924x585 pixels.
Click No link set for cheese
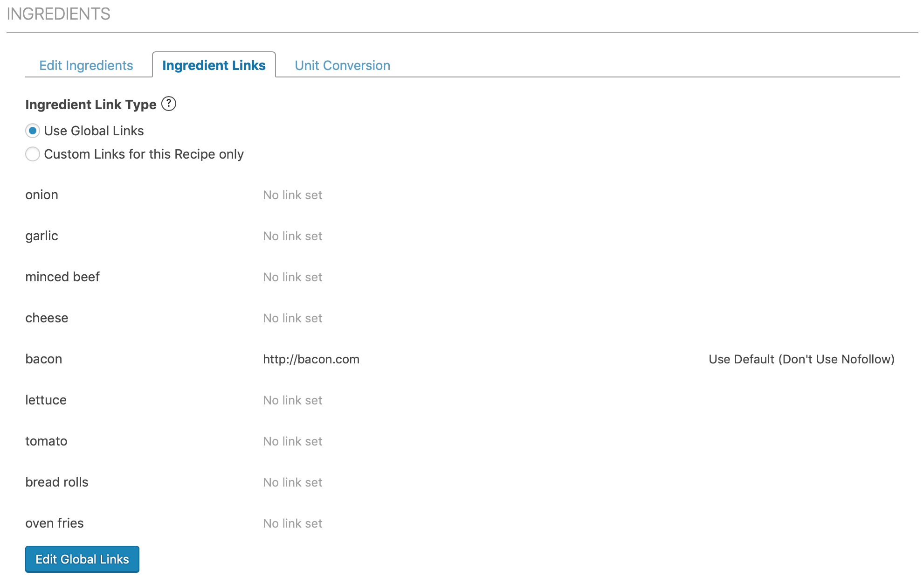(292, 318)
